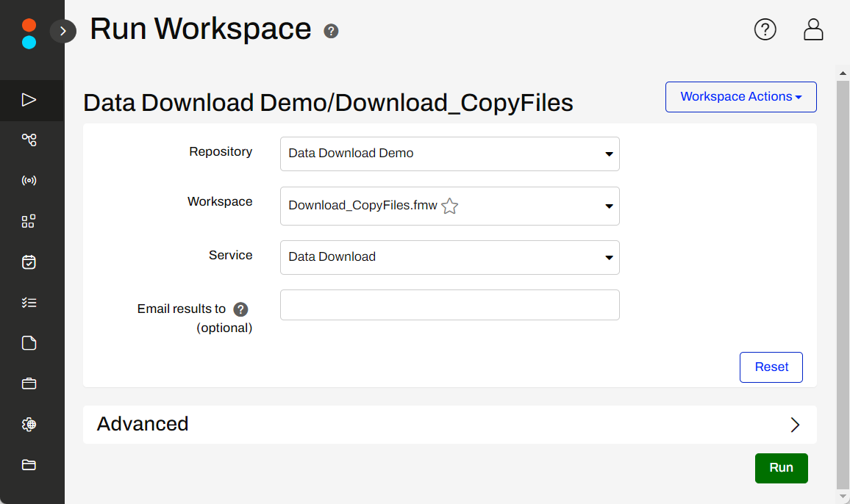Click the Email results input field
This screenshot has height=504, width=850.
[449, 305]
